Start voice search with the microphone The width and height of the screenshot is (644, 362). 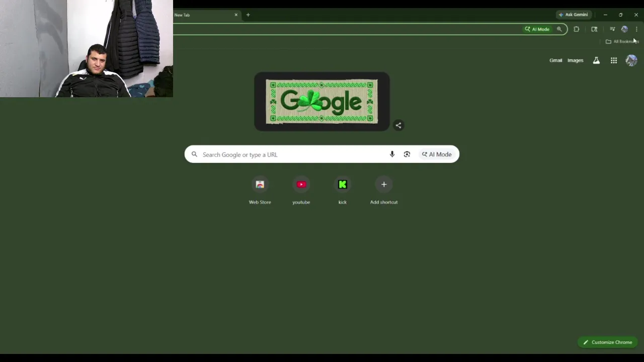coord(392,154)
